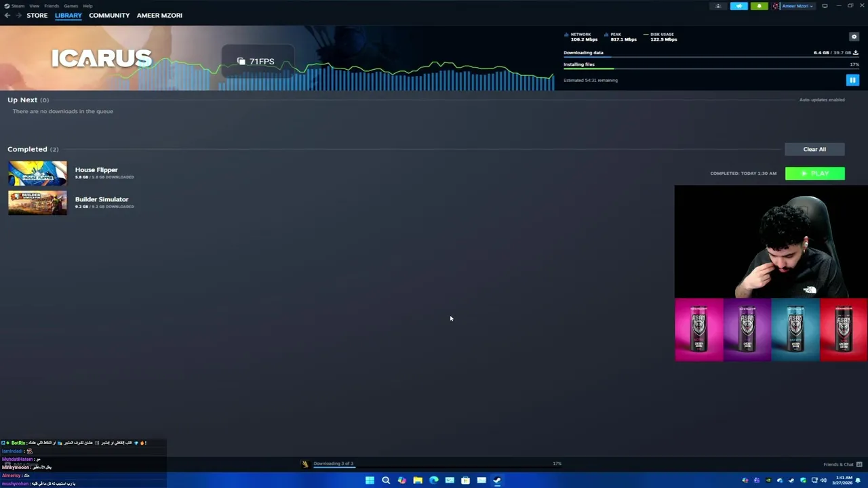
Task: Click the blue announcements megaphone button
Action: pyautogui.click(x=739, y=6)
